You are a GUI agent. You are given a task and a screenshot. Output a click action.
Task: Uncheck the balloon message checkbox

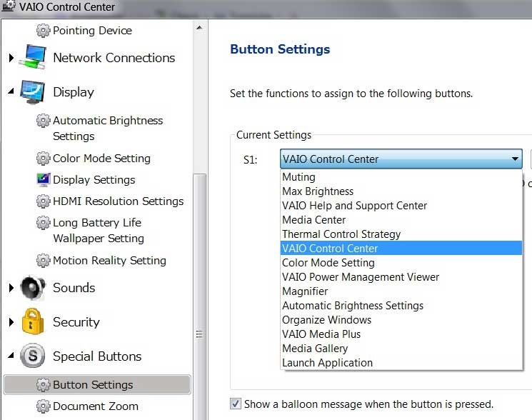click(236, 404)
